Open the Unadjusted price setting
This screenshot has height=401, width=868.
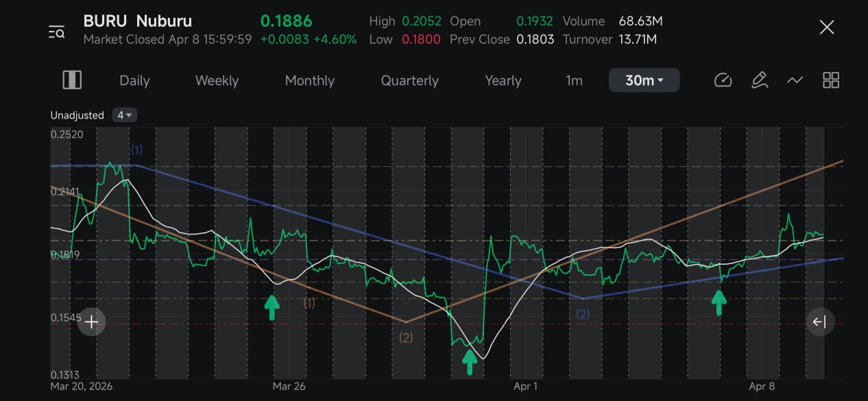click(77, 115)
